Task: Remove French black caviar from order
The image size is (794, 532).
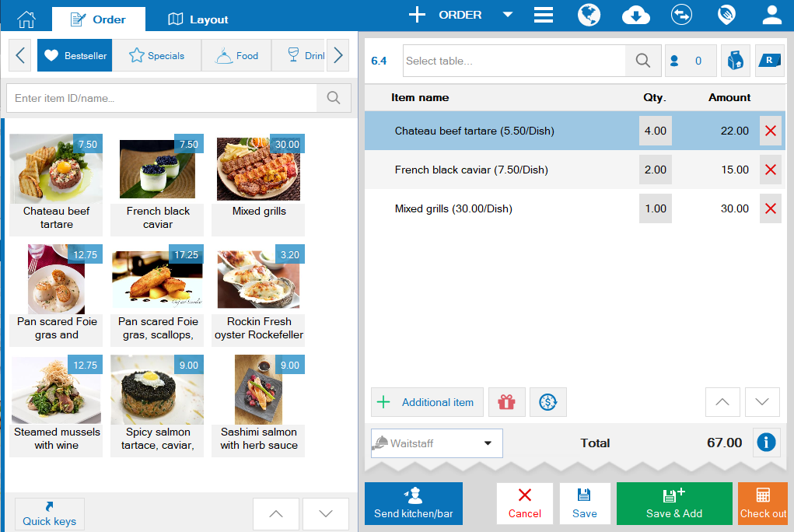Action: point(771,170)
